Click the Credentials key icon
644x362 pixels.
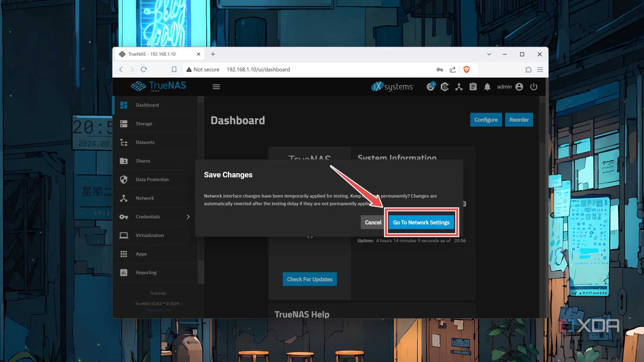pos(124,217)
